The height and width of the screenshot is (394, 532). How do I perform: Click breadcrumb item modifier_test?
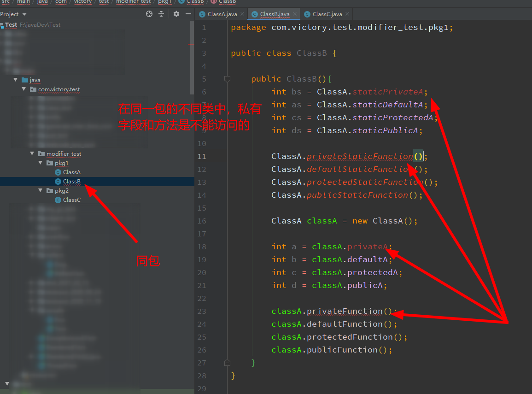pyautogui.click(x=133, y=2)
